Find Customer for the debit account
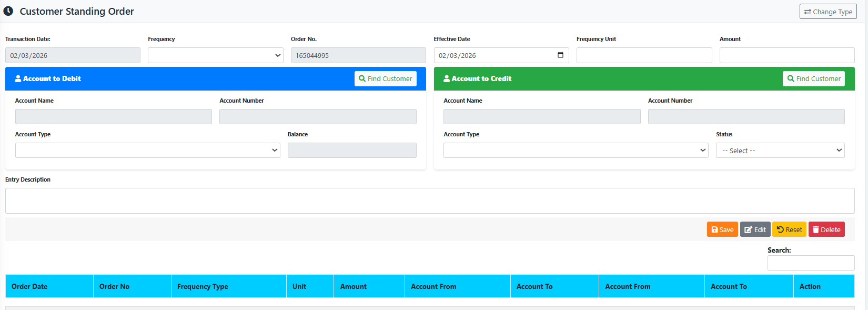 pyautogui.click(x=385, y=78)
